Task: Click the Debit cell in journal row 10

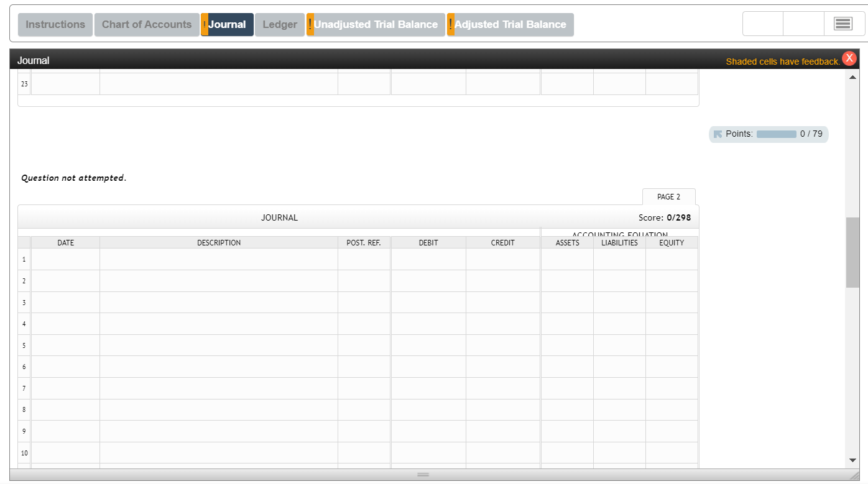Action: pyautogui.click(x=428, y=453)
